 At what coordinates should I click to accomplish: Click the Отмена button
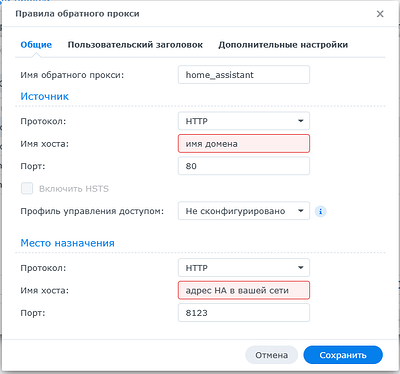point(271,355)
